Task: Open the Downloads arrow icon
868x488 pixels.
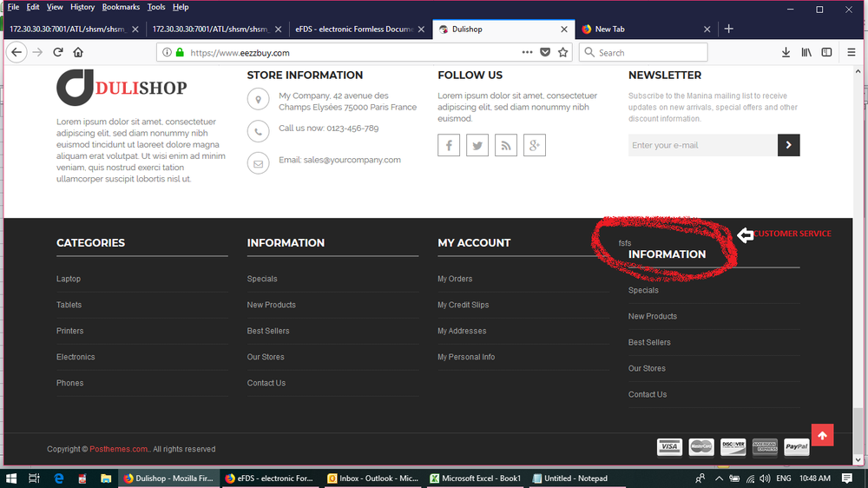Action: point(786,53)
